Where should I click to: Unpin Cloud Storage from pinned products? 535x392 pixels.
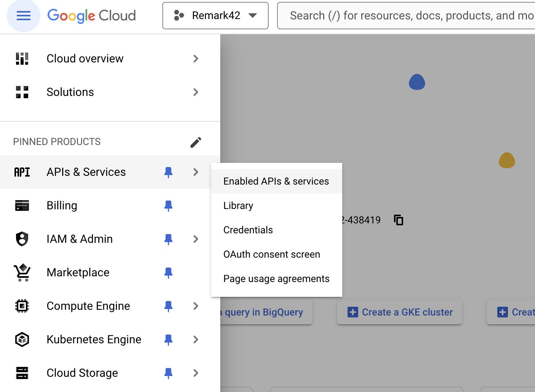[x=168, y=373]
